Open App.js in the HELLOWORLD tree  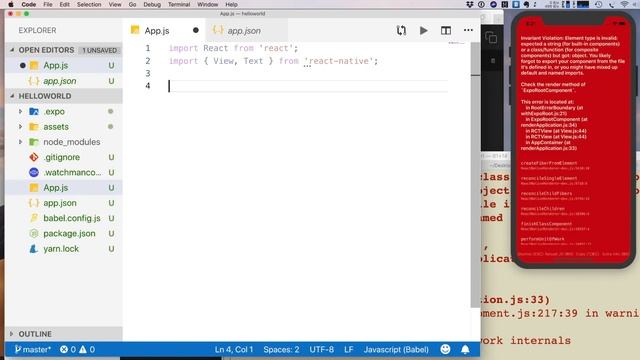[64, 188]
